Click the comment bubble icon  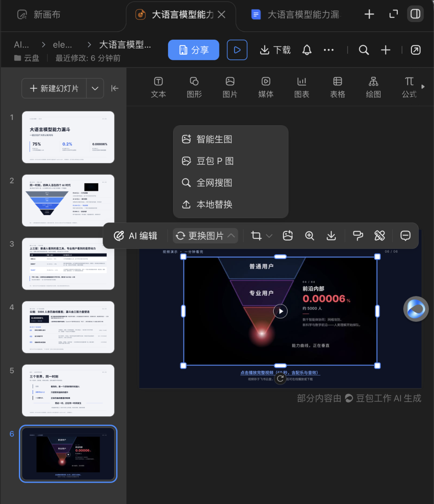(x=405, y=236)
